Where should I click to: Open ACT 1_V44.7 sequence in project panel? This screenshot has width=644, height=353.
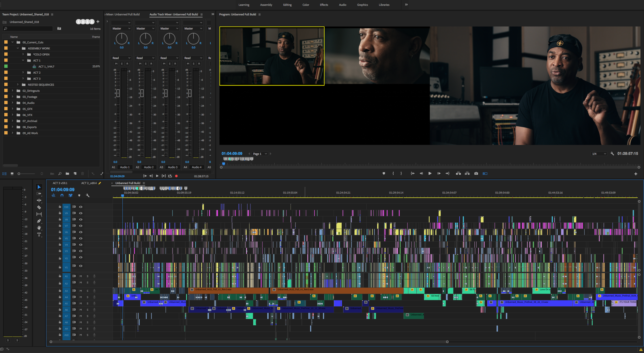click(x=46, y=66)
